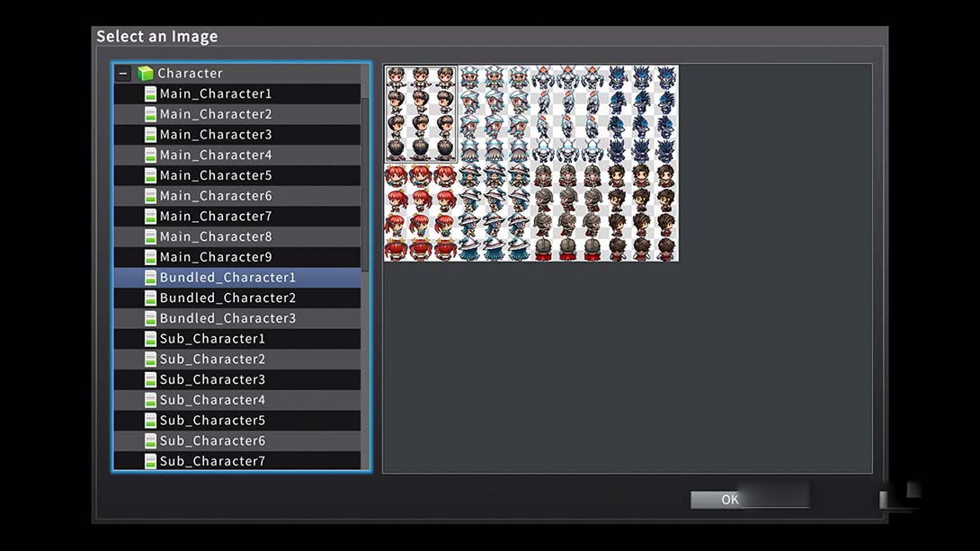Choose the white-hat mage sprite set

tap(494, 212)
